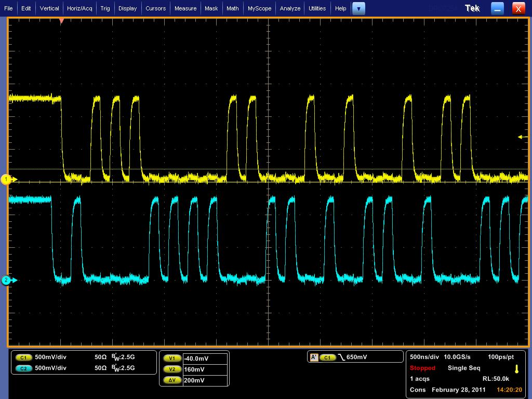Image resolution: width=532 pixels, height=399 pixels.
Task: Click the orange trigger position marker
Action: [x=62, y=21]
